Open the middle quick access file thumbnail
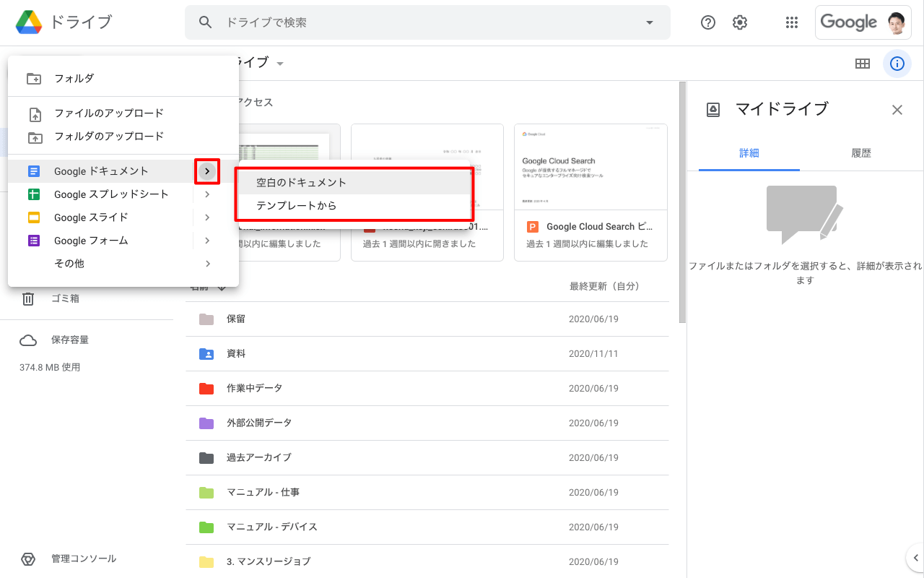Viewport: 924px width, 578px height. (x=427, y=192)
